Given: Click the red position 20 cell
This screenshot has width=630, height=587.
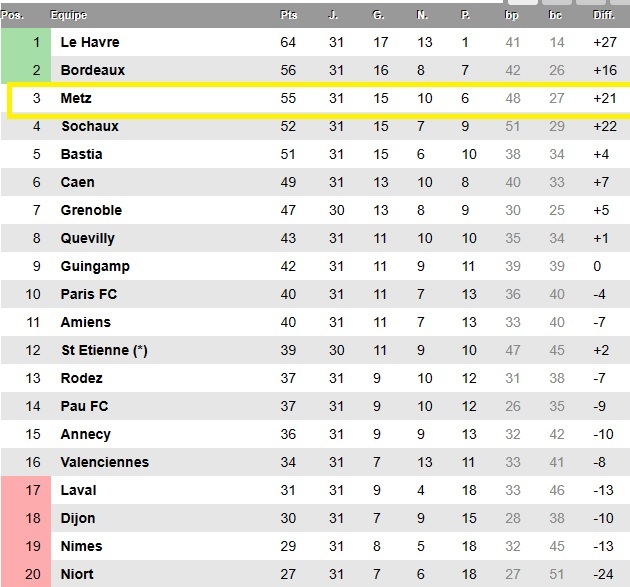Looking at the screenshot, I should tap(24, 574).
